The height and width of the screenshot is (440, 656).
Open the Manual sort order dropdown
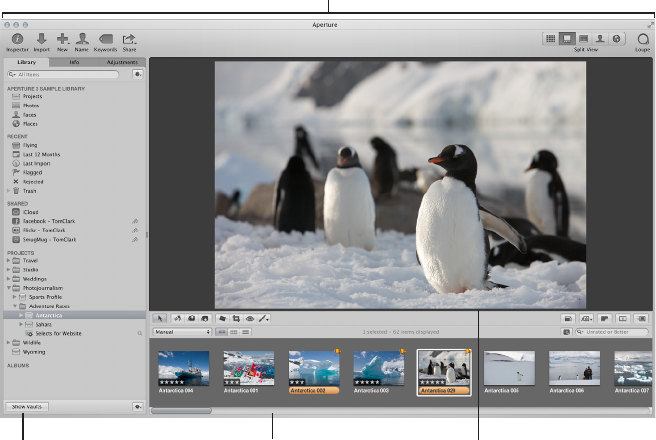182,331
